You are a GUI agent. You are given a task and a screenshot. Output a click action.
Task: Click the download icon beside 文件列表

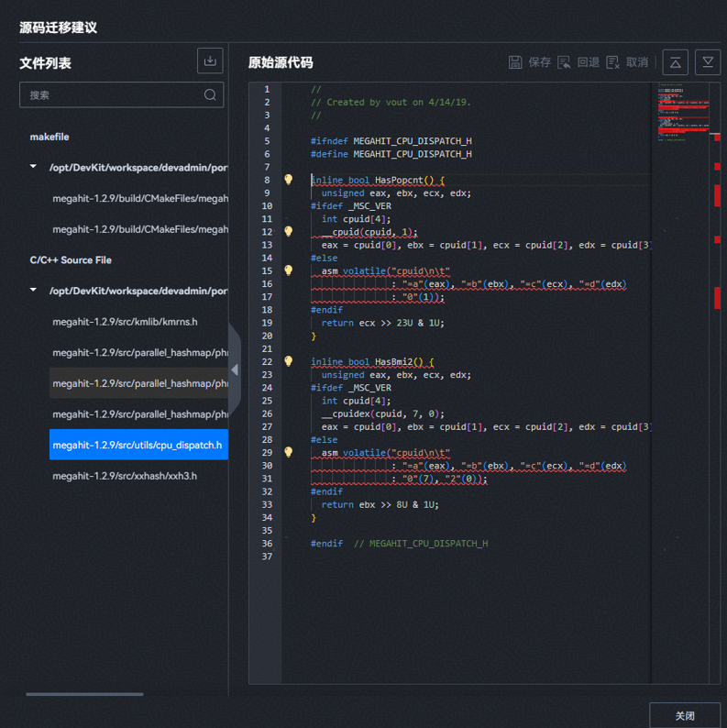210,61
